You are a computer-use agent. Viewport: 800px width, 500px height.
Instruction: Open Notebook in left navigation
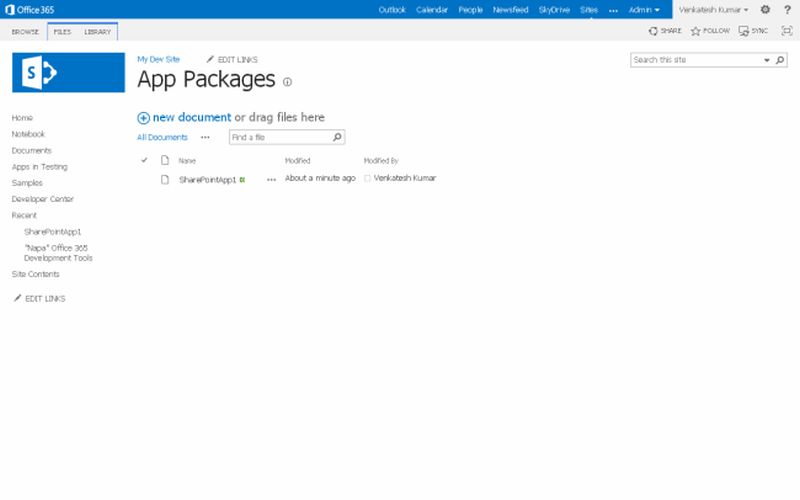click(x=28, y=134)
